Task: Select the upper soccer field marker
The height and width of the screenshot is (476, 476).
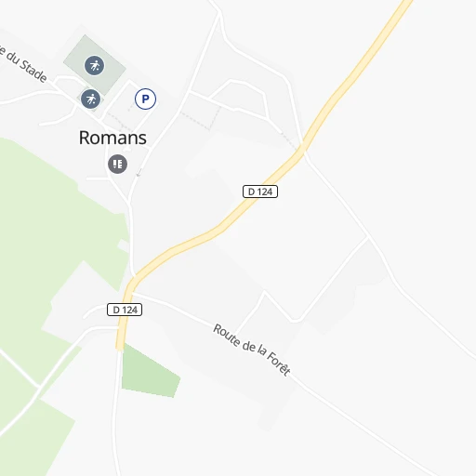Action: point(95,66)
